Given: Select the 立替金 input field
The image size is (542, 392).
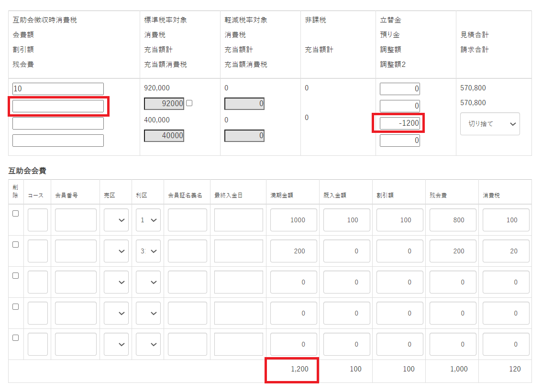Looking at the screenshot, I should pyautogui.click(x=399, y=89).
